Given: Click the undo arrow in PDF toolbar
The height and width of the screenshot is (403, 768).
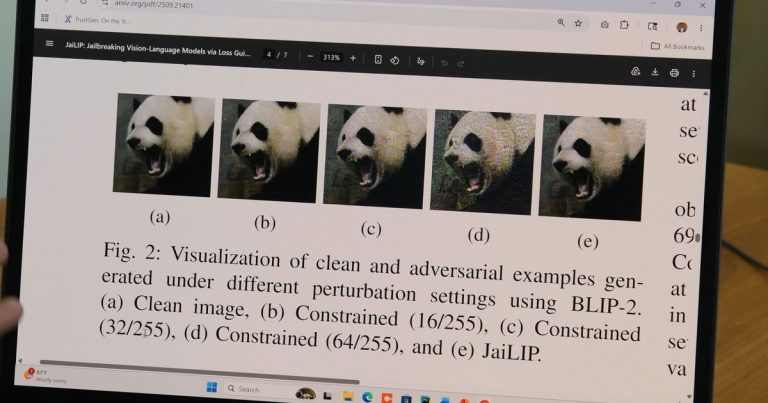Looking at the screenshot, I should pos(444,63).
